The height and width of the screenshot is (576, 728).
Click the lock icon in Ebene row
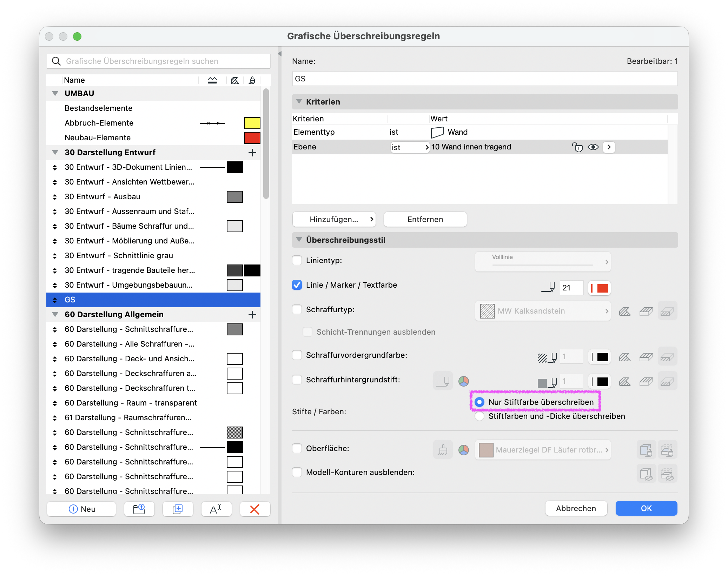[577, 147]
